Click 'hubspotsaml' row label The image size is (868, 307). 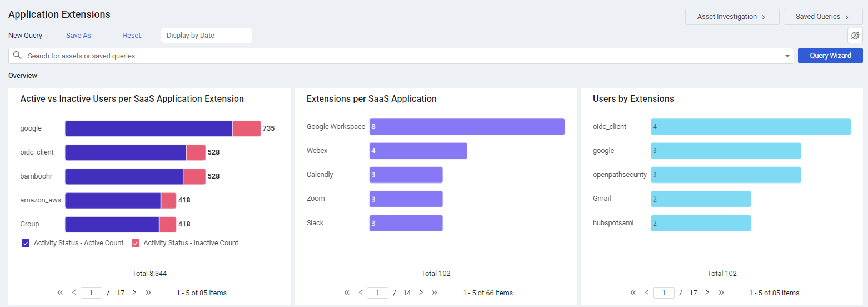pyautogui.click(x=613, y=223)
